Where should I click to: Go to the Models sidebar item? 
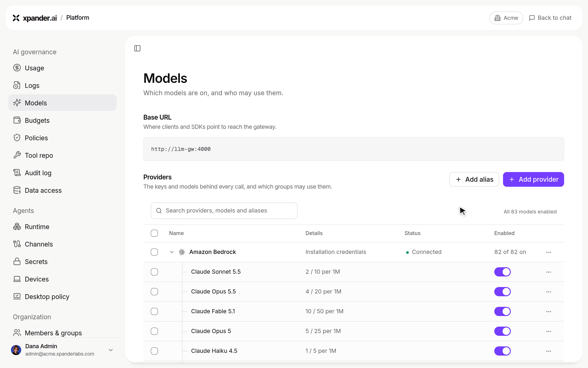[x=62, y=103]
